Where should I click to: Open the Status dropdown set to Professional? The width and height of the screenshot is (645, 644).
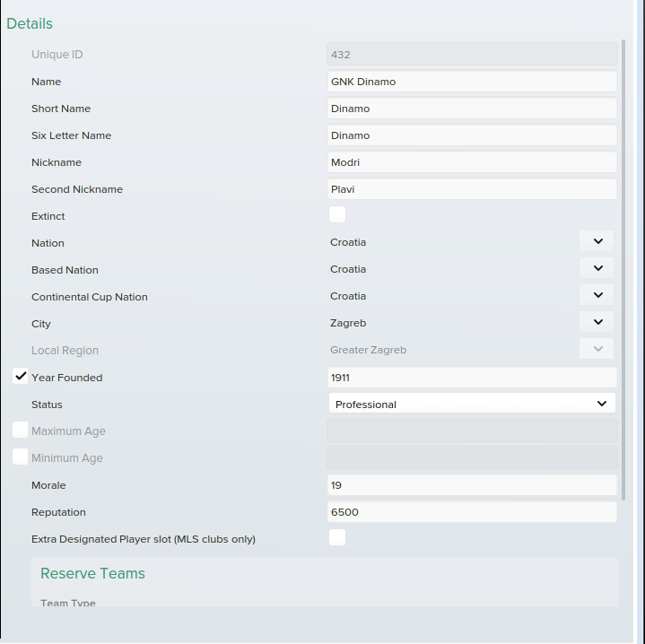(x=472, y=404)
